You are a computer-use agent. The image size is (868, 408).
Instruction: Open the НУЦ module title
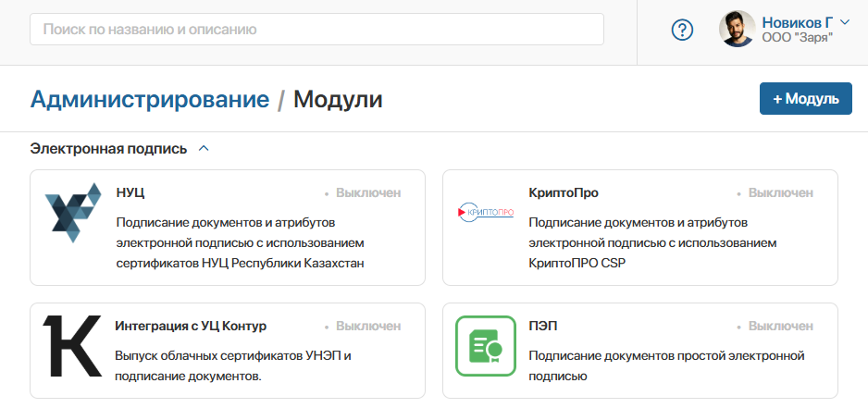click(130, 192)
